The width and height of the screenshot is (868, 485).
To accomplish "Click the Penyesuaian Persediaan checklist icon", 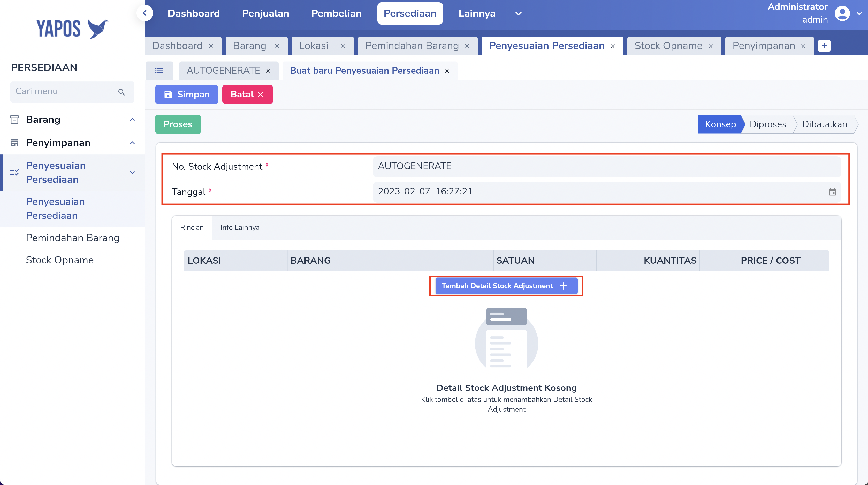I will click(x=14, y=172).
